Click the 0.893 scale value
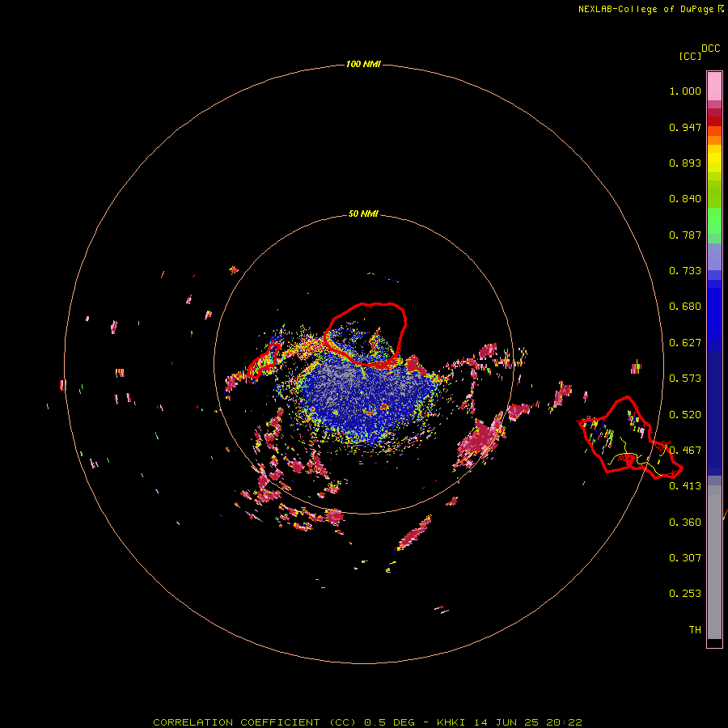Image resolution: width=728 pixels, height=728 pixels. [685, 163]
